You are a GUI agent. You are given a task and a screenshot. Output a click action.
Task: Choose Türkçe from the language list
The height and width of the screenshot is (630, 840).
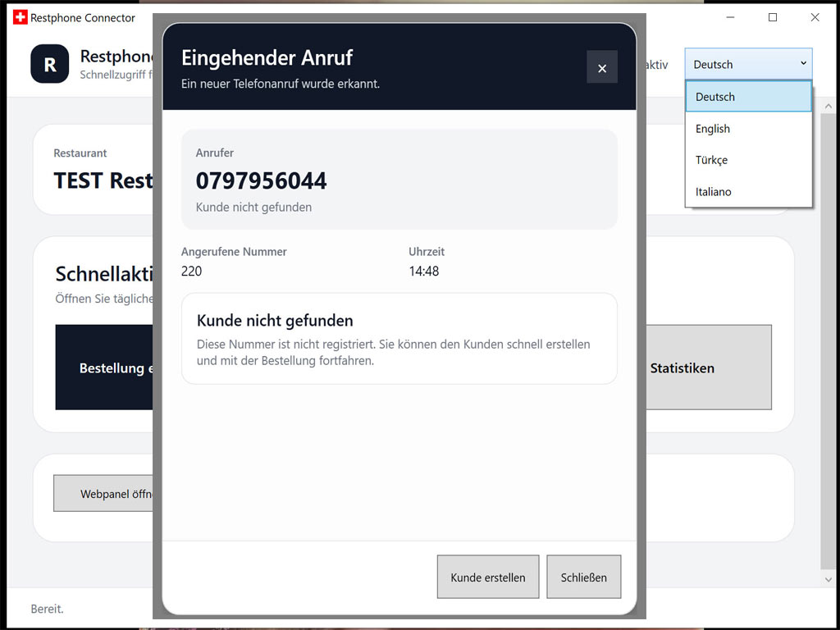pyautogui.click(x=748, y=160)
